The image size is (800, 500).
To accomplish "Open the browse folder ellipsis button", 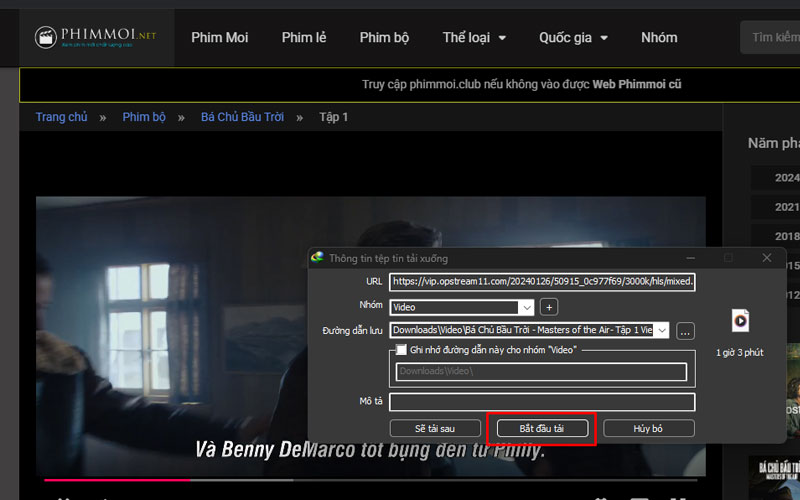I will [x=685, y=330].
